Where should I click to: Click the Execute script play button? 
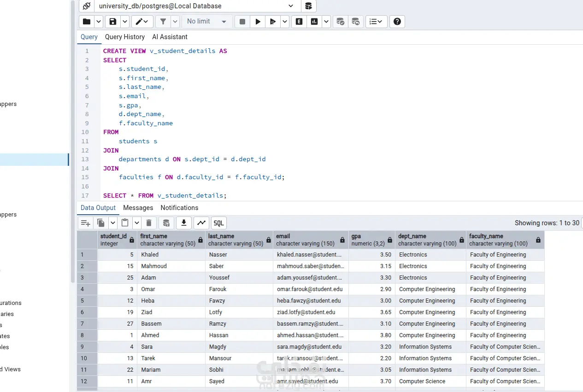pos(258,22)
